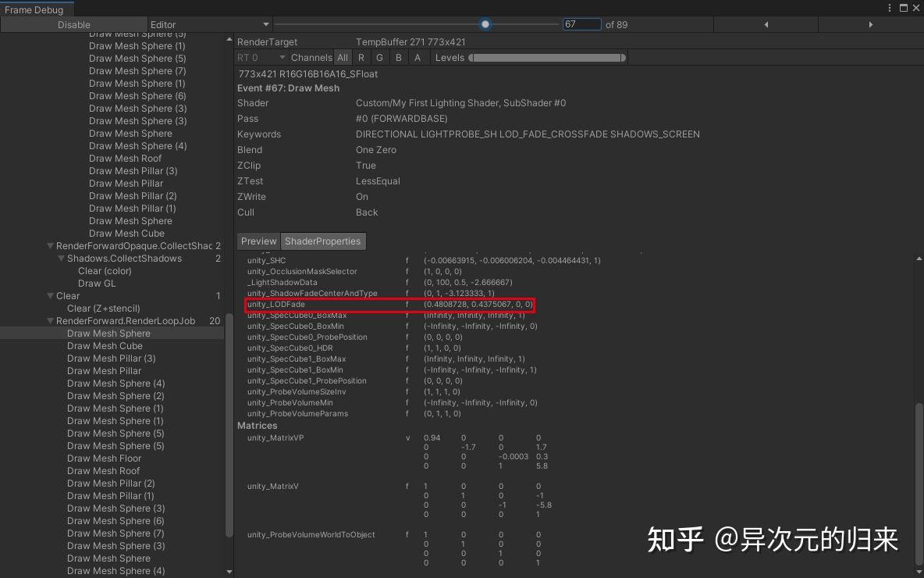Switch to the Preview tab
The width and height of the screenshot is (924, 578).
tap(258, 241)
